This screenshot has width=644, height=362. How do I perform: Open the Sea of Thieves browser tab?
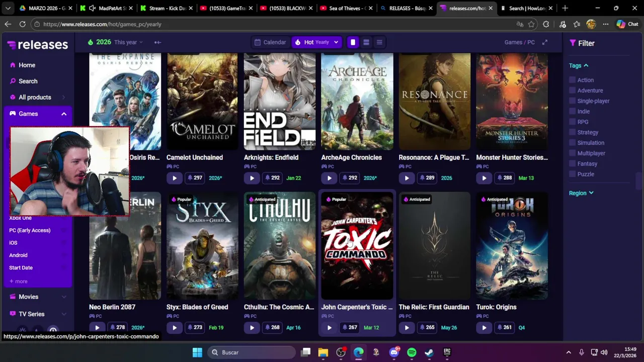347,8
